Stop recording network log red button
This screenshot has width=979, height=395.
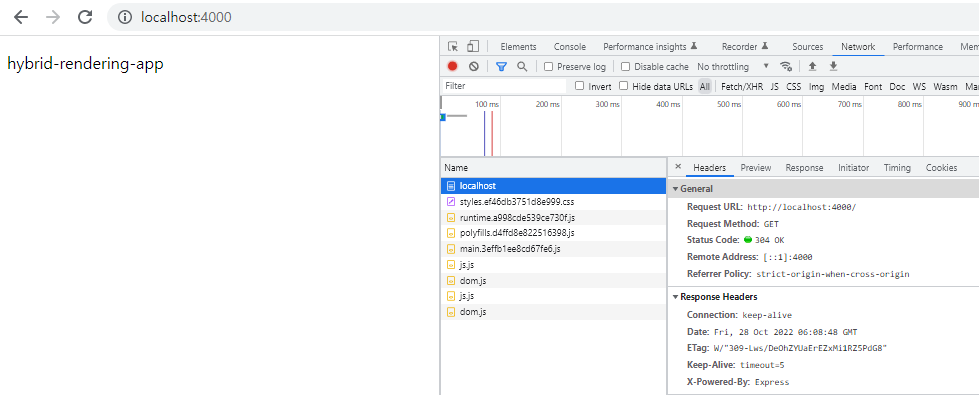coord(453,66)
